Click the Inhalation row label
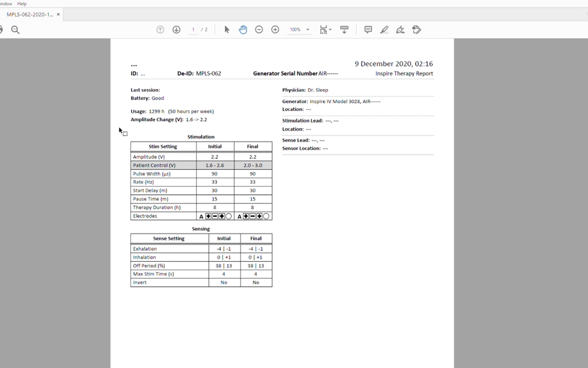Image resolution: width=588 pixels, height=368 pixels. pyautogui.click(x=144, y=258)
